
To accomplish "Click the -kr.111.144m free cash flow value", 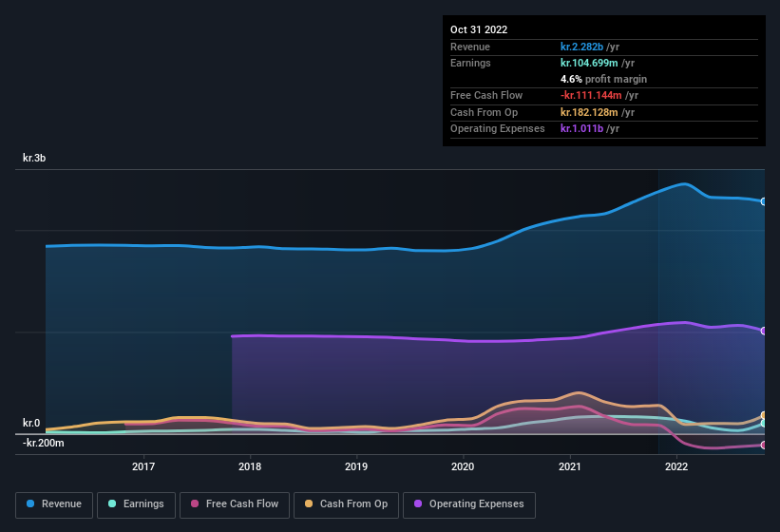I will pos(591,95).
